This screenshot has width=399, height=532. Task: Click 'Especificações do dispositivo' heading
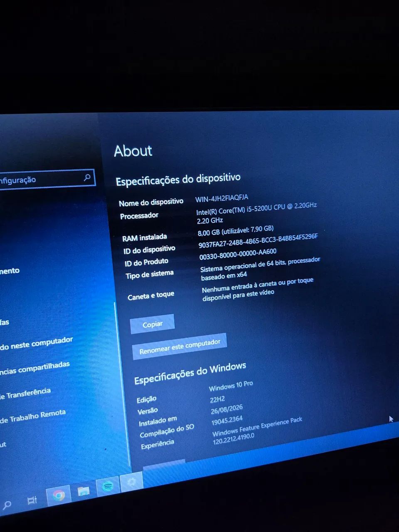[x=178, y=180]
